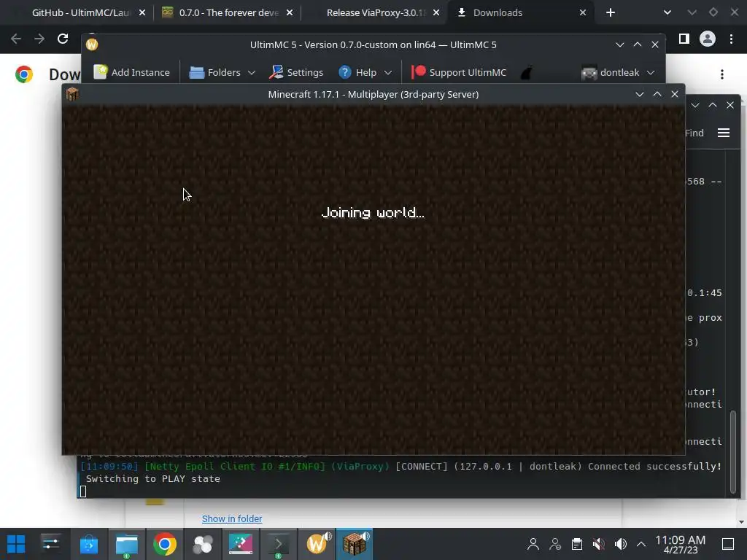The width and height of the screenshot is (747, 560).
Task: Click the black cat icon in UltimMC
Action: [x=527, y=73]
